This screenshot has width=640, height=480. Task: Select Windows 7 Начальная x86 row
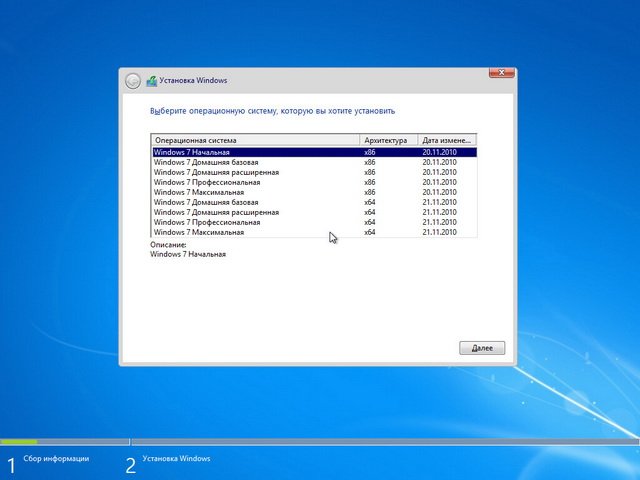pos(314,152)
